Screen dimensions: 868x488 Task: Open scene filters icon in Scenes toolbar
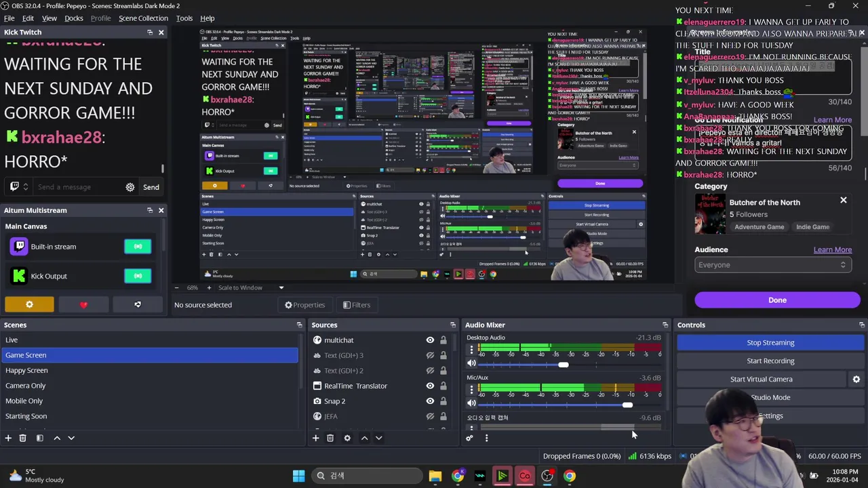[x=39, y=439]
